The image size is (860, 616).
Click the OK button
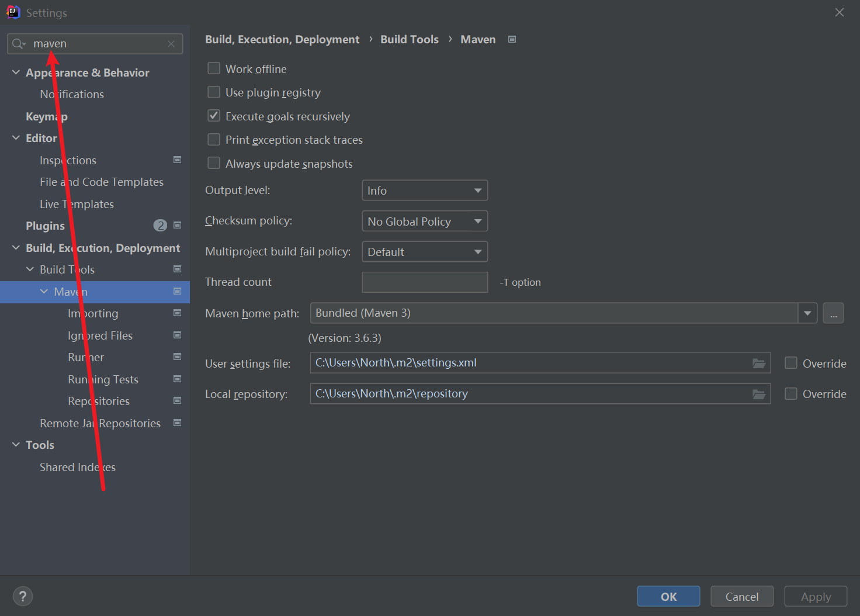[x=668, y=597]
